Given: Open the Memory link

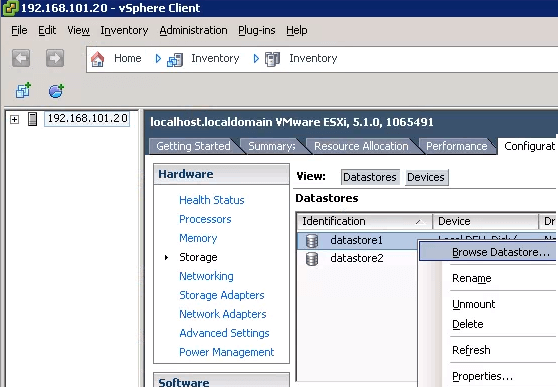Looking at the screenshot, I should click(x=198, y=238).
